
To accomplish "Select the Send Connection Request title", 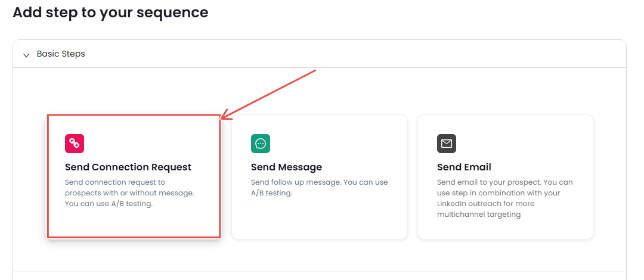I will click(128, 167).
